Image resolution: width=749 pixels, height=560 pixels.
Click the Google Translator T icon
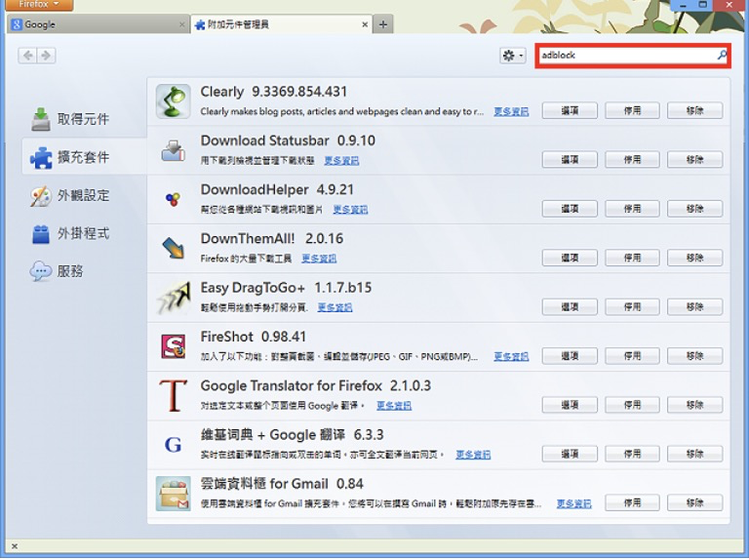tap(173, 396)
